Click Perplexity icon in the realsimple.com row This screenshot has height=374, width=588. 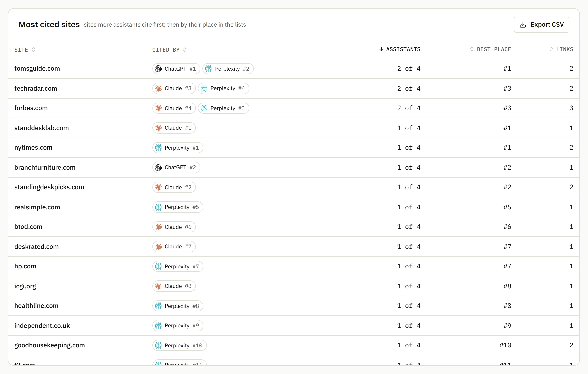pos(158,207)
